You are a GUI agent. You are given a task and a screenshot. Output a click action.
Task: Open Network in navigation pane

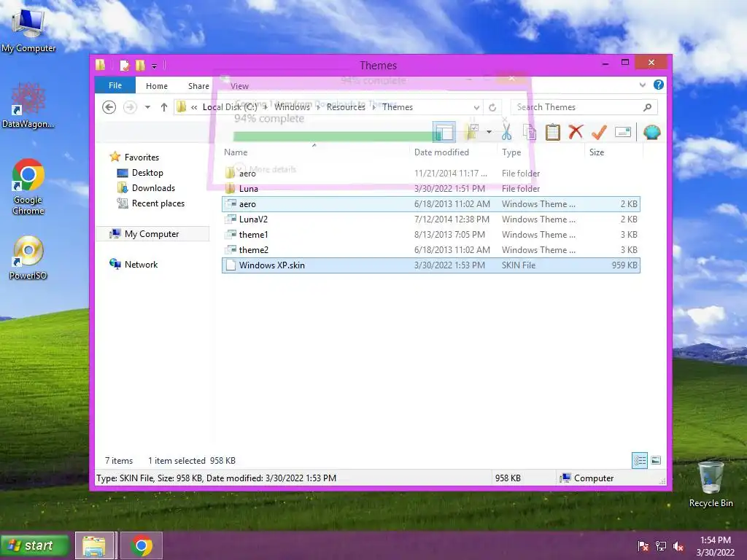(x=141, y=264)
